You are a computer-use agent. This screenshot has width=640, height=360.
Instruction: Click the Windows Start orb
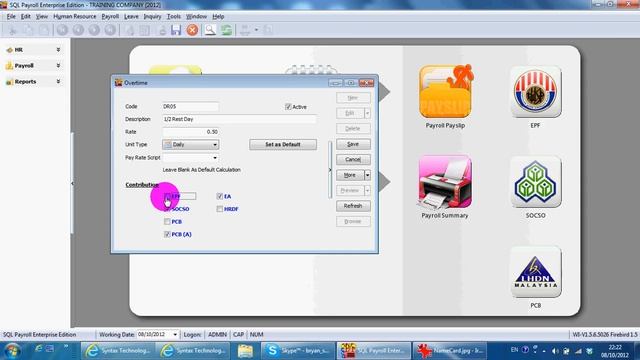click(x=12, y=351)
